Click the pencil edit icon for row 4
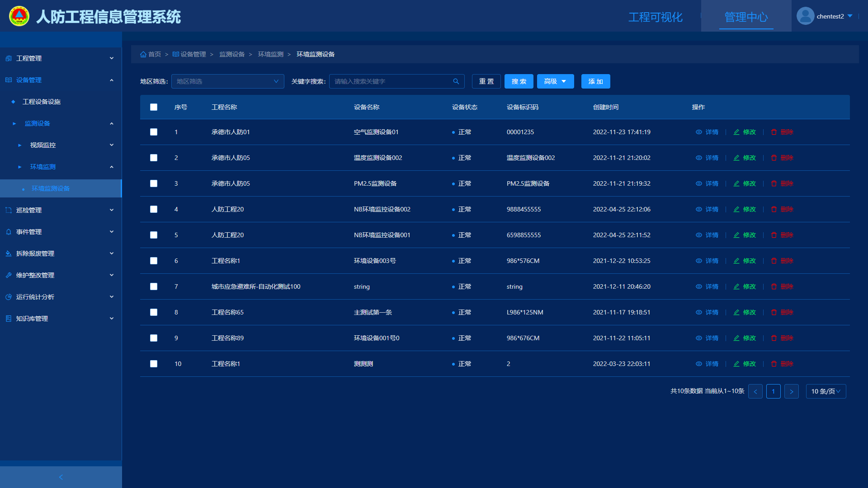 pos(736,209)
